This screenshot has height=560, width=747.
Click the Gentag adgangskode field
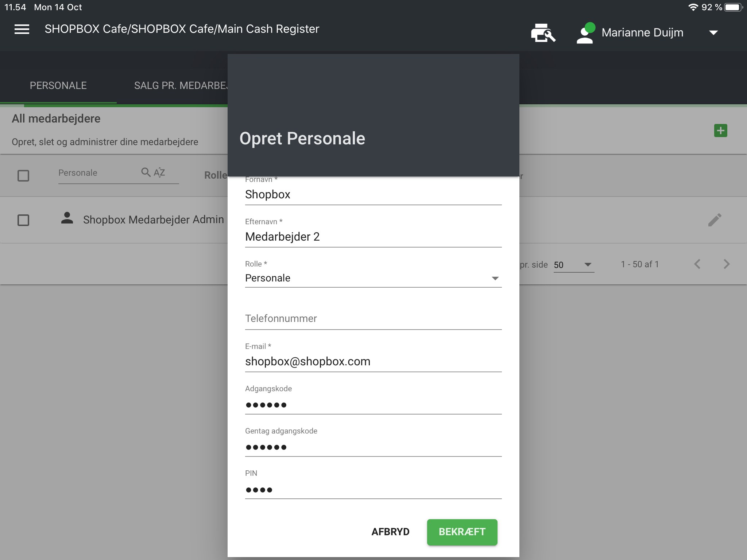(x=373, y=447)
